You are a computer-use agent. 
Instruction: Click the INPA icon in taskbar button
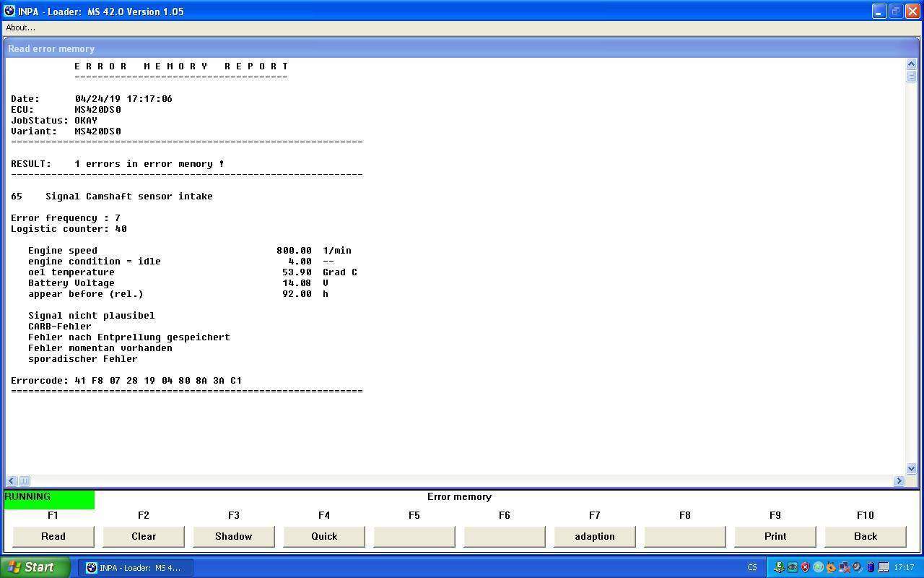[92, 568]
